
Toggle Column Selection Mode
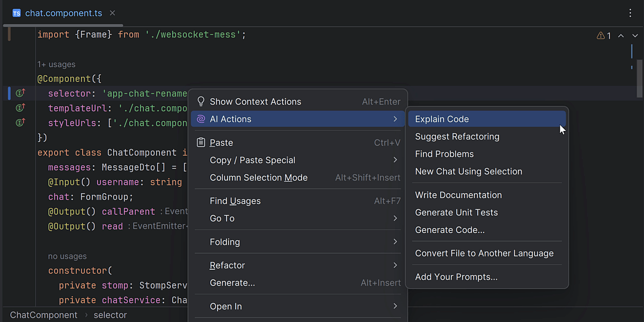(x=259, y=178)
